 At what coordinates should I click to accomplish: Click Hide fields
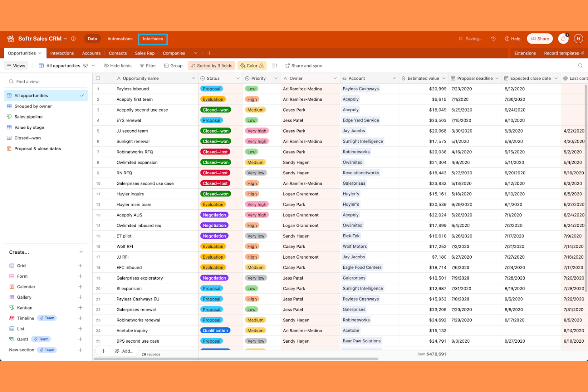[118, 66]
